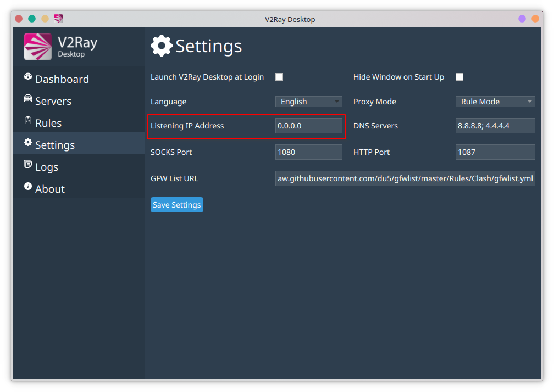Expand the Proxy Mode dropdown
This screenshot has height=392, width=554.
[x=494, y=102]
